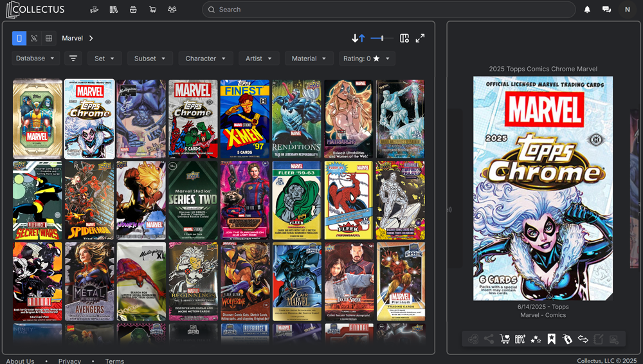643x364 pixels.
Task: Switch to the grid table view mode
Action: pos(49,38)
